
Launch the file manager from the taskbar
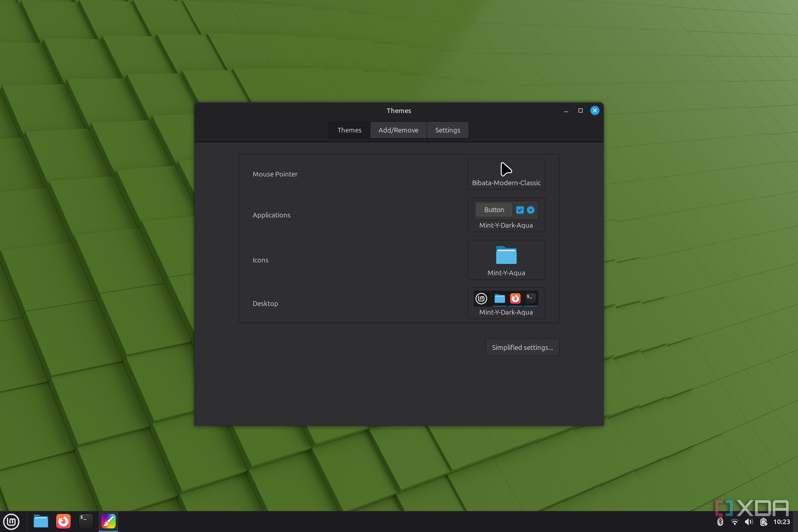click(x=41, y=522)
